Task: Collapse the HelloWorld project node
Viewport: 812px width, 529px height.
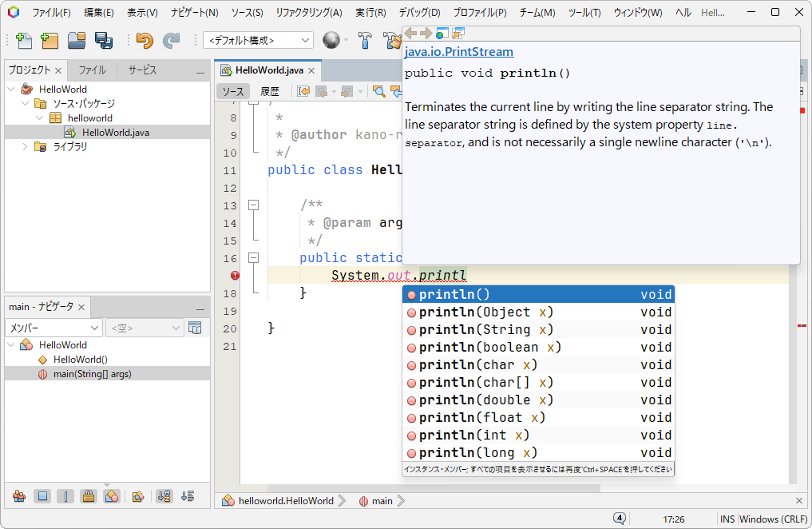Action: coord(11,89)
